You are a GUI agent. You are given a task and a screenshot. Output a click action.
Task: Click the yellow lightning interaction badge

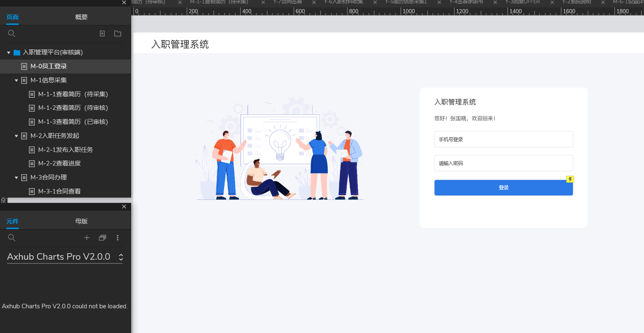tap(570, 179)
